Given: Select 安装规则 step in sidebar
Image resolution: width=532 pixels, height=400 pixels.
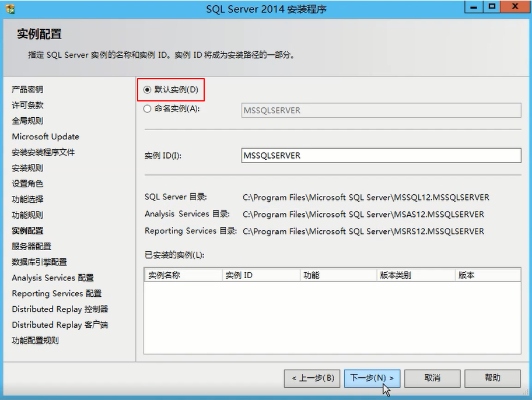Looking at the screenshot, I should (x=27, y=168).
